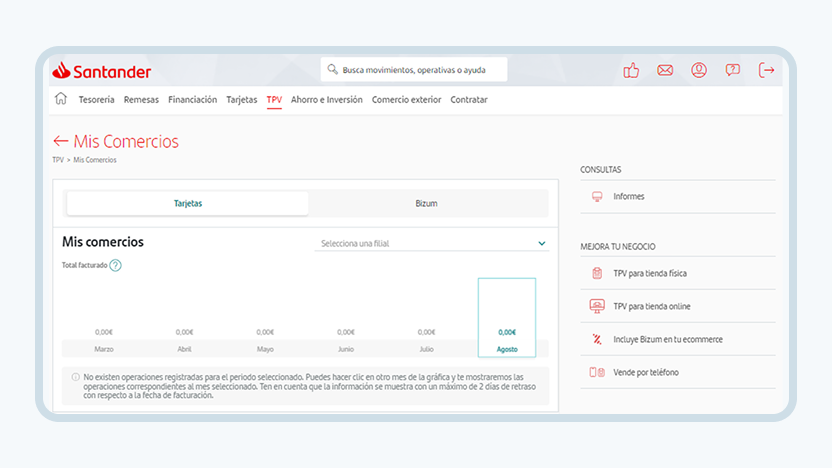Open the Selecciona una filial dropdown

(431, 244)
